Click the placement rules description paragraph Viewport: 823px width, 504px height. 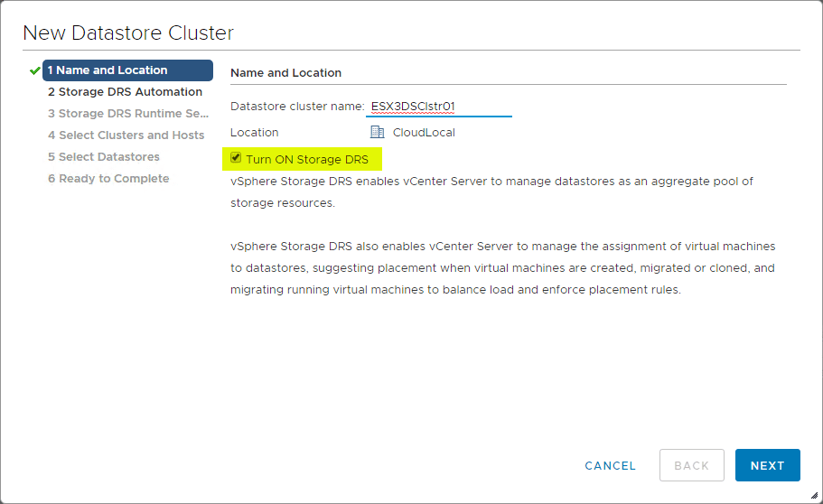tap(502, 268)
